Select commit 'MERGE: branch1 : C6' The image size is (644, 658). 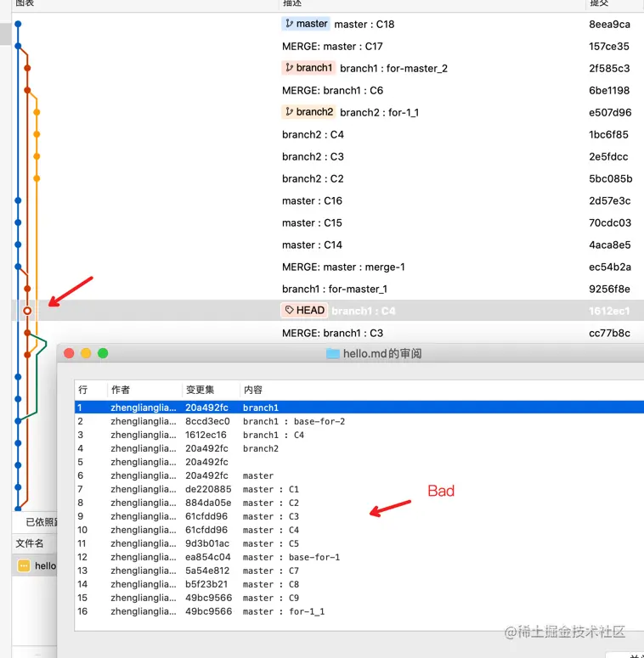point(332,90)
